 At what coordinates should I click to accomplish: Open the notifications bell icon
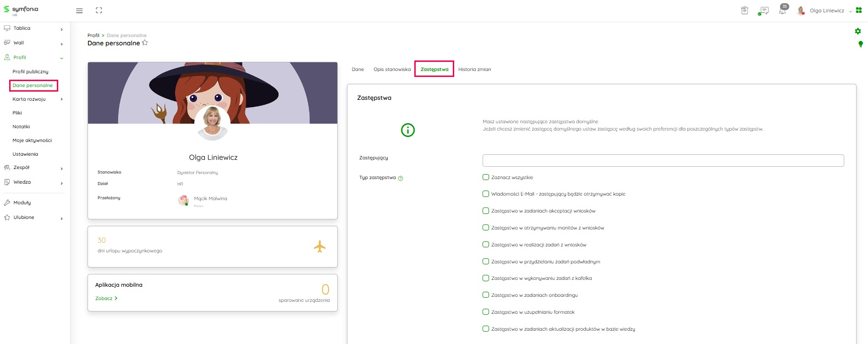click(782, 11)
